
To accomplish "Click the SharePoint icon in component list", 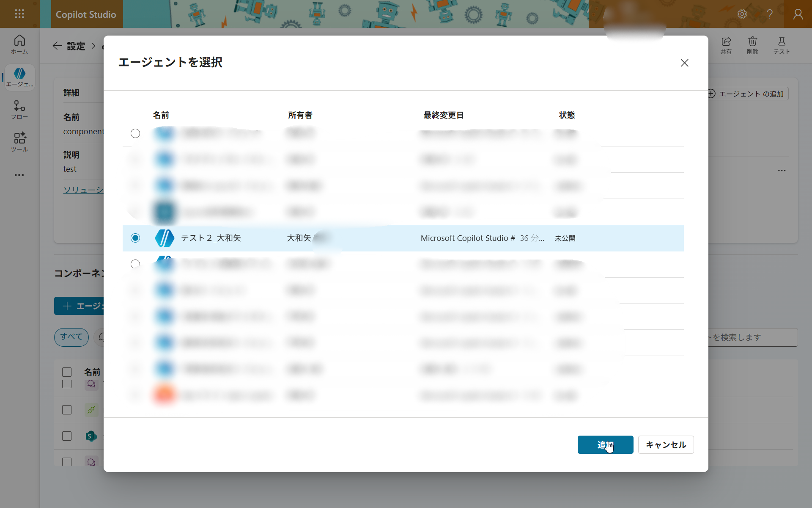I will tap(91, 436).
